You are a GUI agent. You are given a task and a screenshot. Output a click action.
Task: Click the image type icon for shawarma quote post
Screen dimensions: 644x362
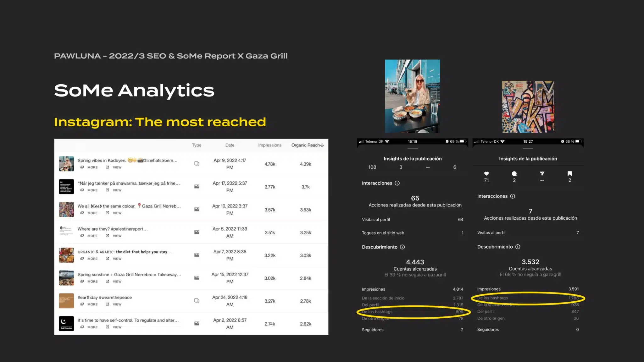(197, 187)
